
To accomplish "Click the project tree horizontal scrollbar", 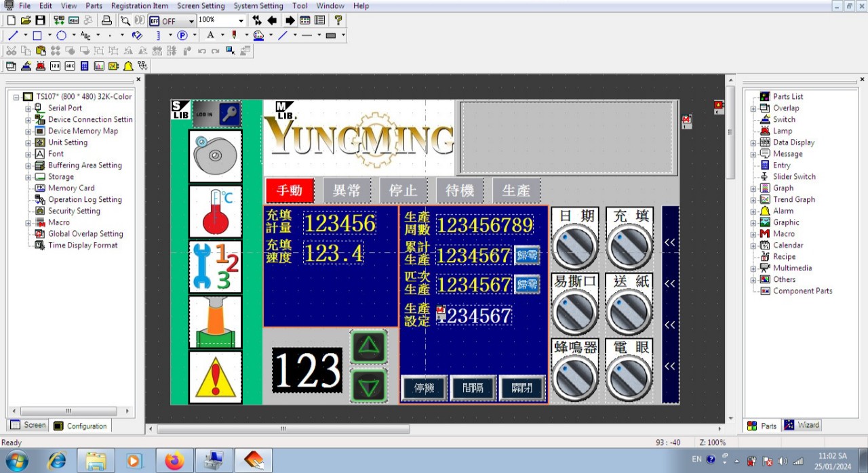I will (68, 411).
